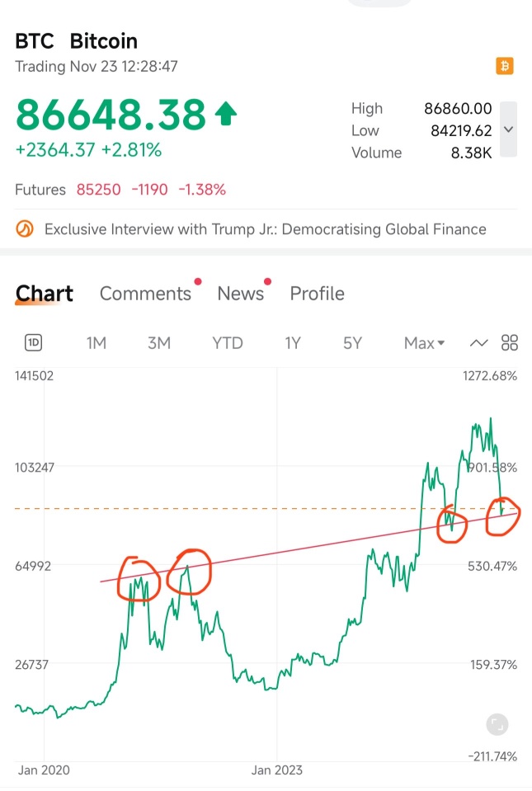This screenshot has width=532, height=791.
Task: Switch to the News tab
Action: pyautogui.click(x=241, y=294)
